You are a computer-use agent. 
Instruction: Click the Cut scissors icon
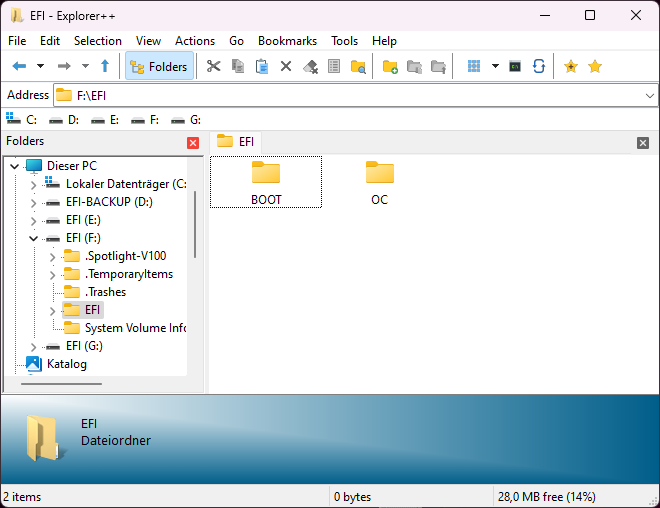click(x=213, y=66)
